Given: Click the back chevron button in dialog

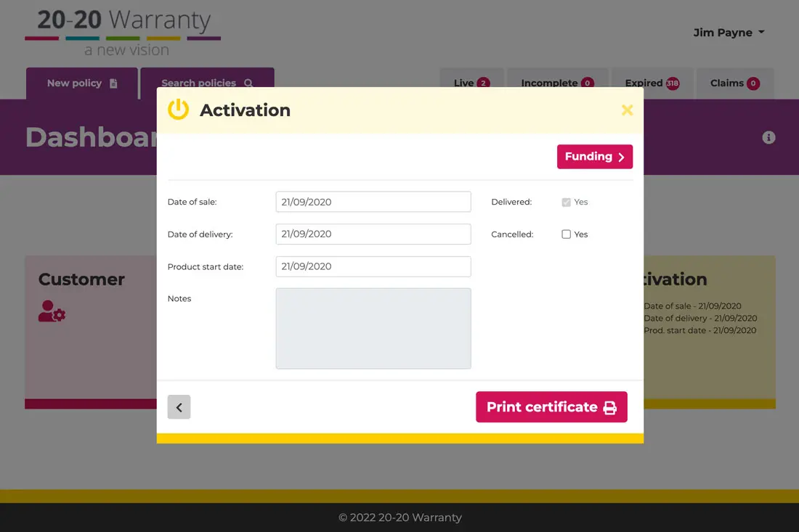Looking at the screenshot, I should pyautogui.click(x=179, y=407).
